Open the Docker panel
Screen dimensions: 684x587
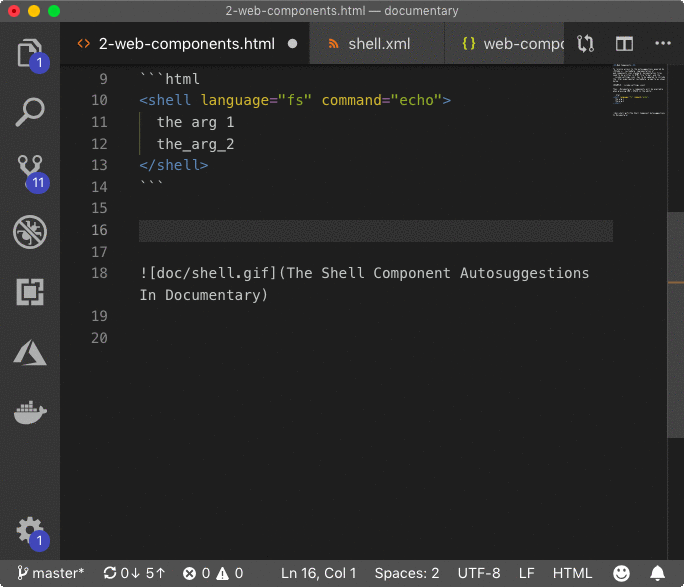tap(30, 412)
